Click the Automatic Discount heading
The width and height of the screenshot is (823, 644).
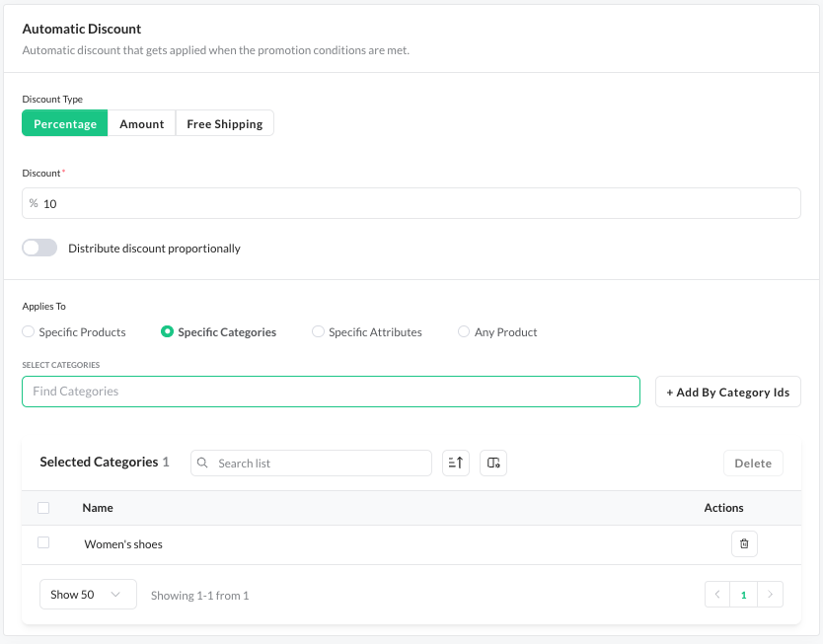tap(81, 29)
